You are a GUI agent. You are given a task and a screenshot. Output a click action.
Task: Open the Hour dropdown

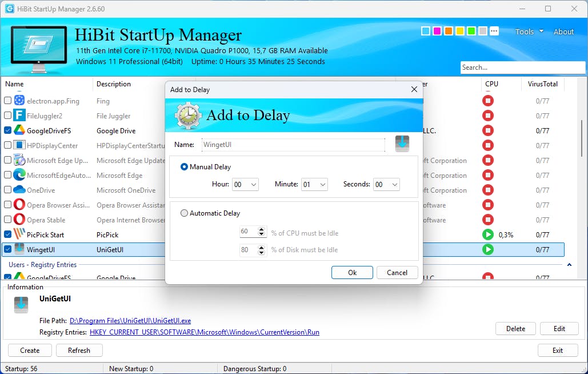(x=245, y=184)
